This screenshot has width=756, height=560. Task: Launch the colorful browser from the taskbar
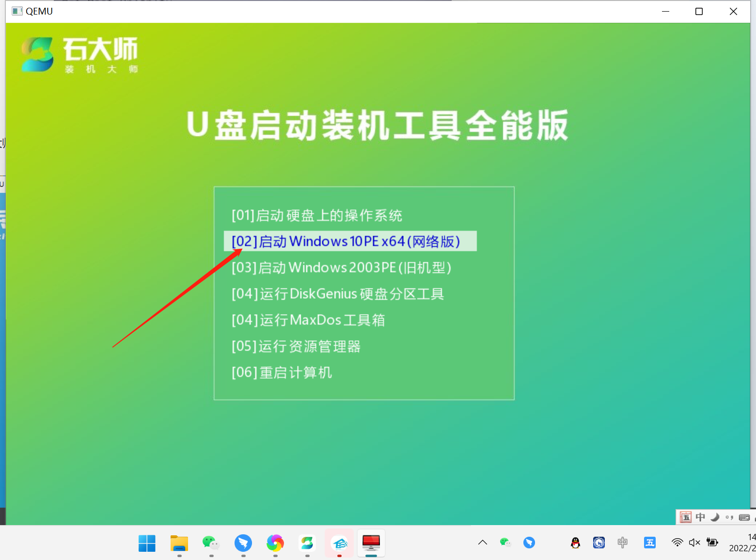275,543
